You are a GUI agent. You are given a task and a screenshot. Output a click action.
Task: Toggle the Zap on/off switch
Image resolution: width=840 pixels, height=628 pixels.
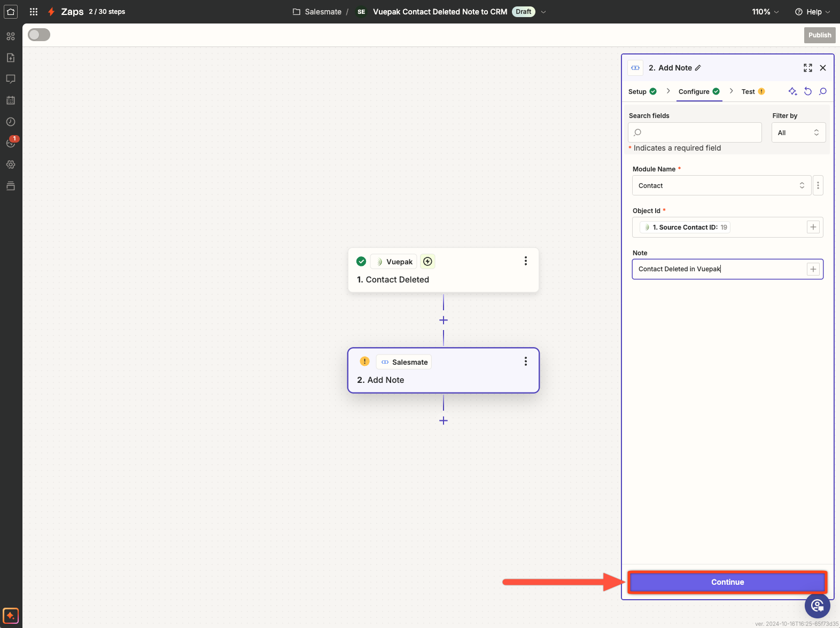(x=39, y=35)
